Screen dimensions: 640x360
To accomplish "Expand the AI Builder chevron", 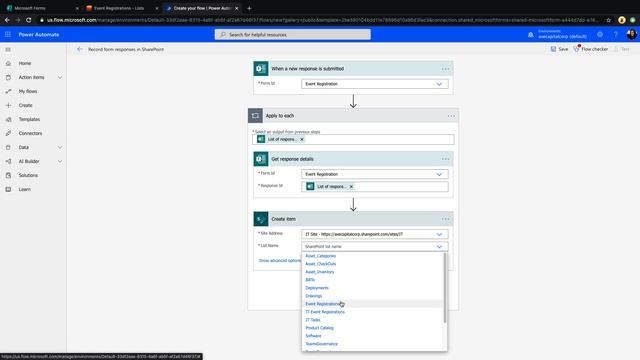I will [x=60, y=161].
